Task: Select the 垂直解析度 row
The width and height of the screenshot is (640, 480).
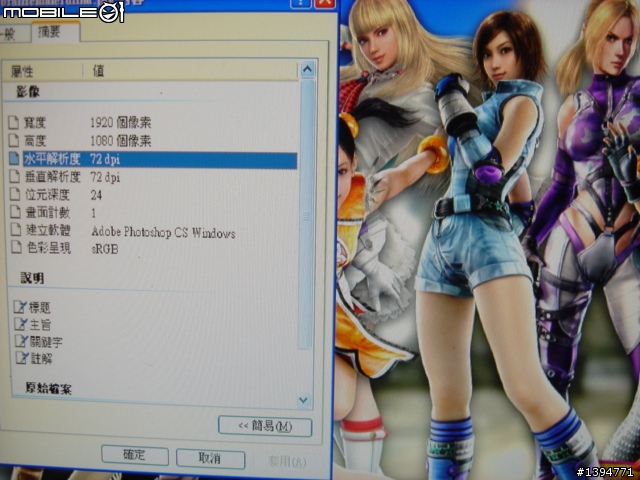Action: point(152,177)
